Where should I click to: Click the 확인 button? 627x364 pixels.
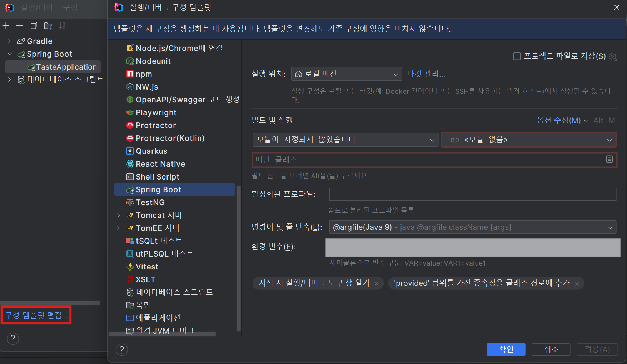pos(506,349)
